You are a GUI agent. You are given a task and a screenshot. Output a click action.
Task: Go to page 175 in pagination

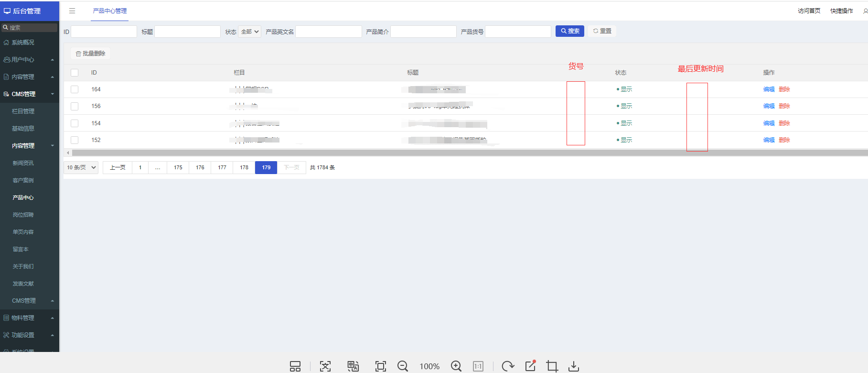[x=178, y=167]
